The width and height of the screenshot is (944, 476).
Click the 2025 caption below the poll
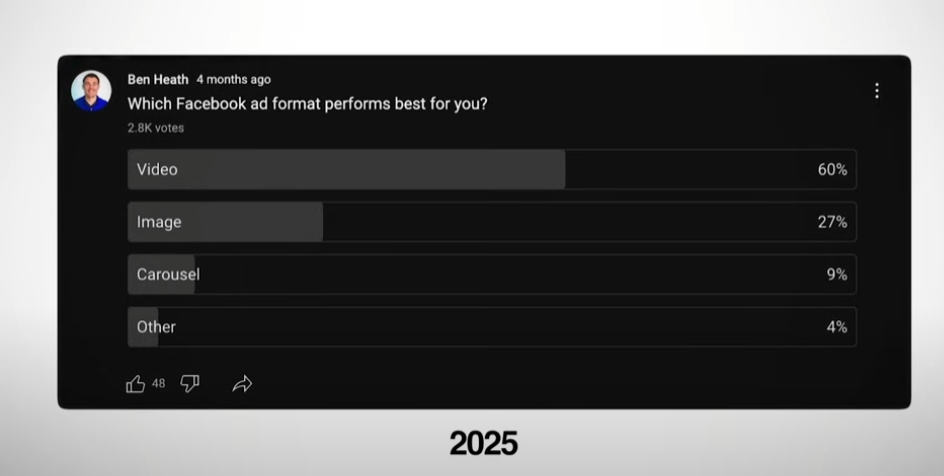pyautogui.click(x=483, y=444)
